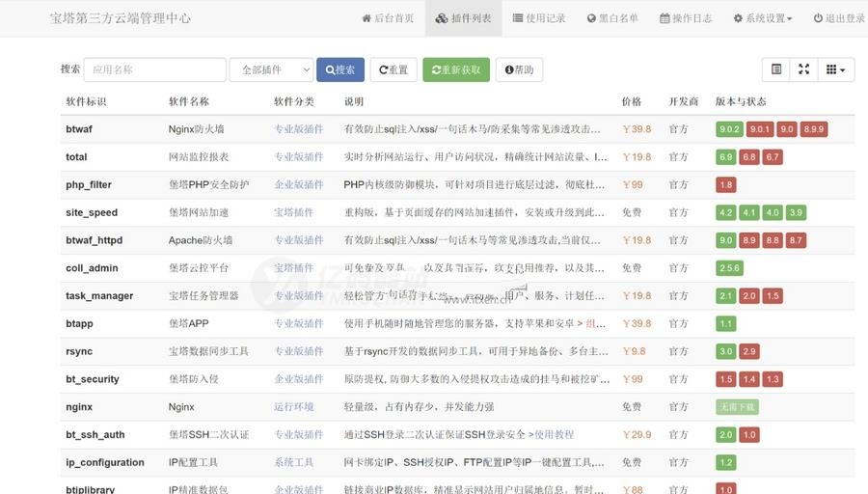The width and height of the screenshot is (868, 494).
Task: Click the ￥39.8 price for btapp
Action: [637, 323]
